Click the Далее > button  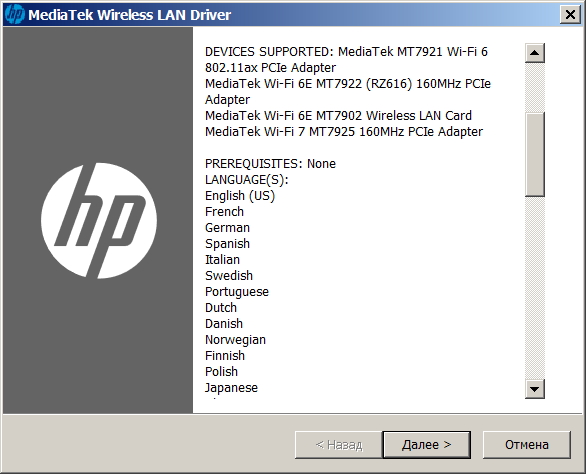coord(426,445)
